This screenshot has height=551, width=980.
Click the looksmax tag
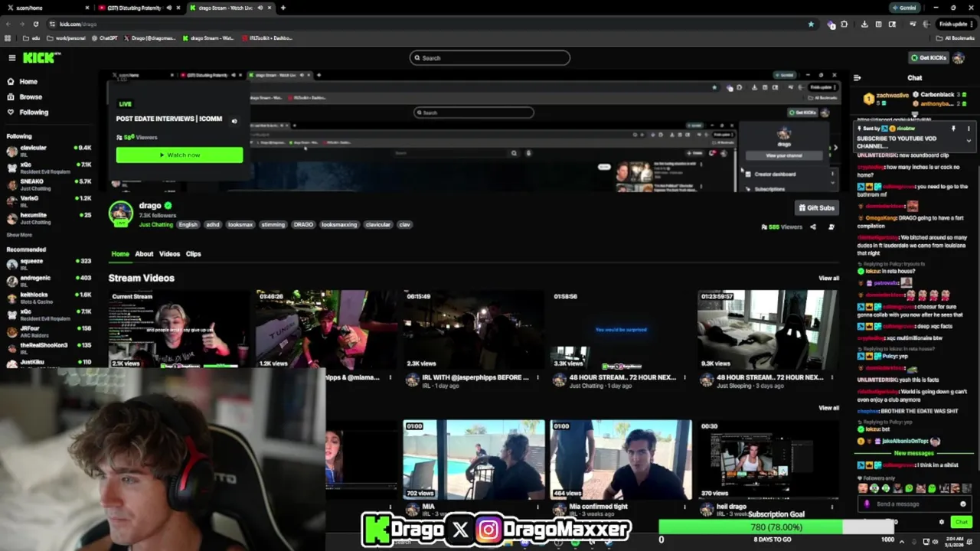240,225
